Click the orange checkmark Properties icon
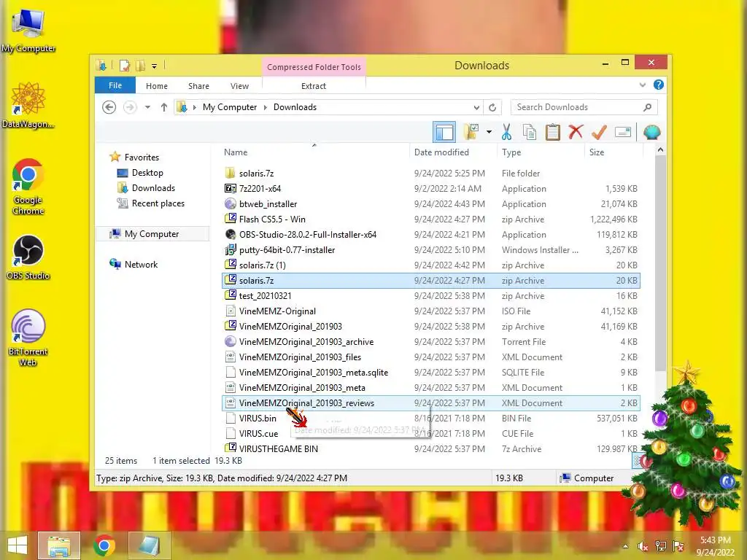 [x=599, y=133]
